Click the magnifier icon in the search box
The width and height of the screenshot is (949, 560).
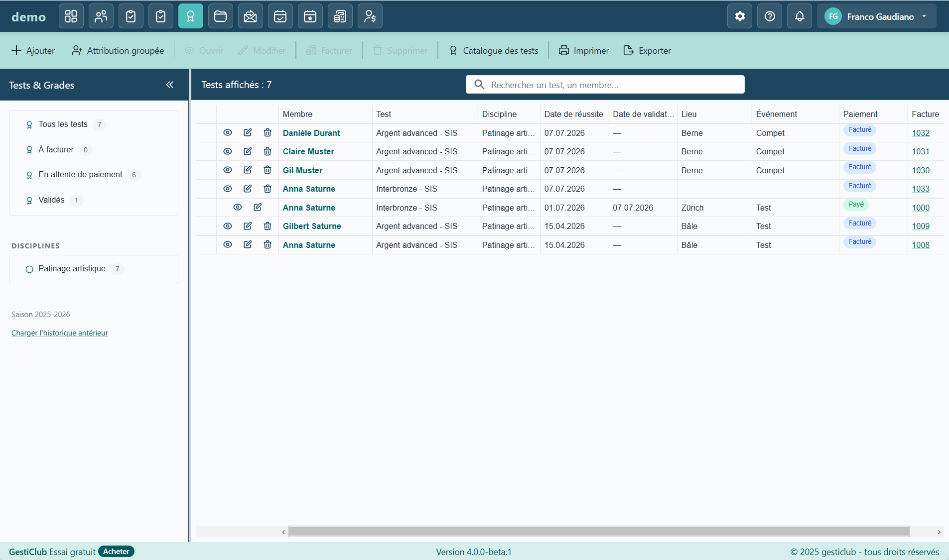(x=479, y=85)
